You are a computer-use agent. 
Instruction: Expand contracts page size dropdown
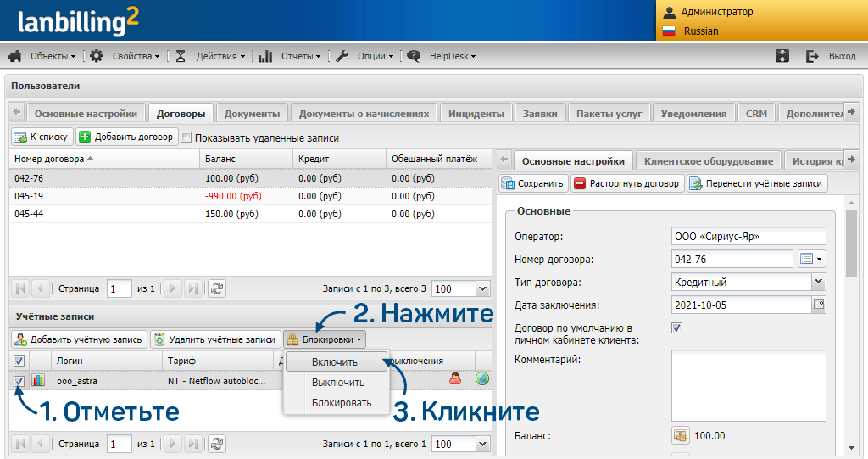tap(482, 288)
